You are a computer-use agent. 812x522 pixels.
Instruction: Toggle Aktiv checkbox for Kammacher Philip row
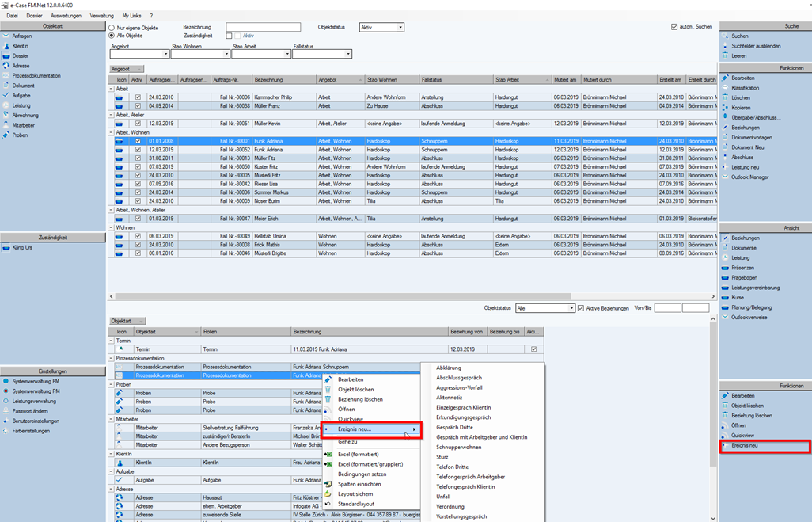(138, 97)
